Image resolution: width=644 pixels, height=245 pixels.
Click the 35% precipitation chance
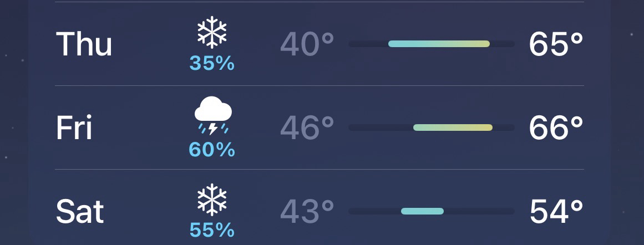tap(212, 64)
